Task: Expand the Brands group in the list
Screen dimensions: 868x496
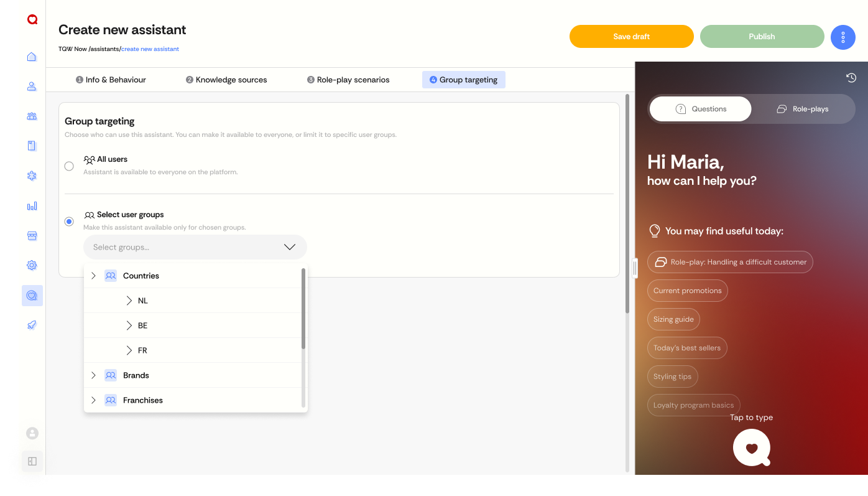Action: click(x=93, y=375)
